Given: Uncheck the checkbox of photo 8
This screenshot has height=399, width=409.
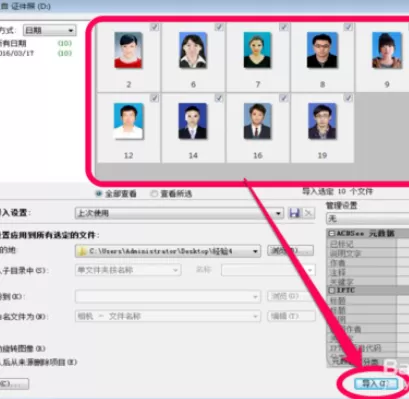Looking at the screenshot, I should point(348,27).
